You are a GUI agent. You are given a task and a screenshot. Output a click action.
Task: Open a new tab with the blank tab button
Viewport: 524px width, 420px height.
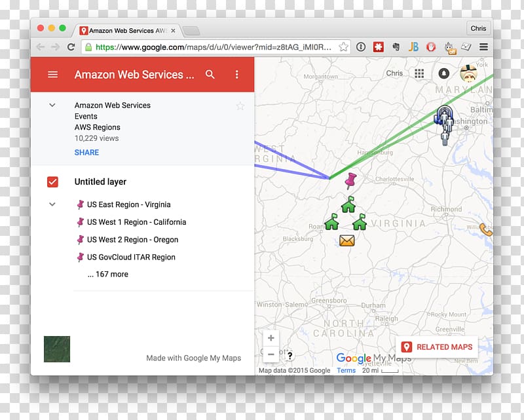click(191, 31)
